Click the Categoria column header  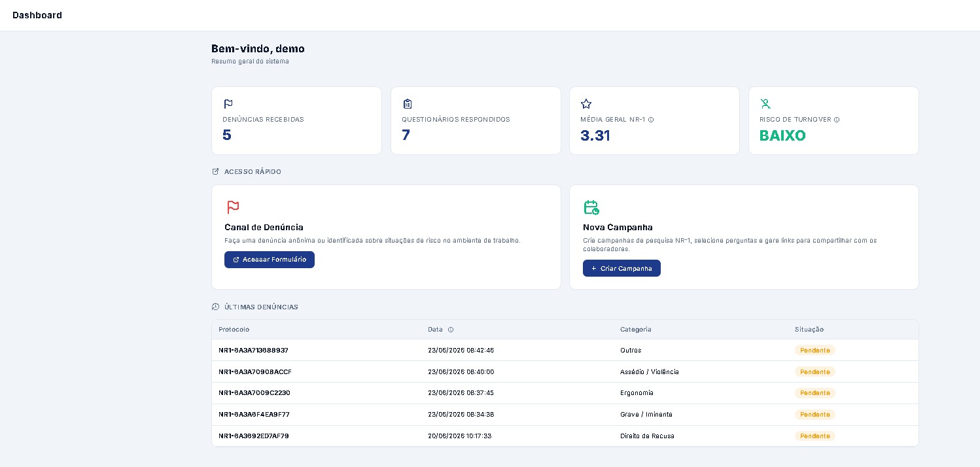coord(636,330)
